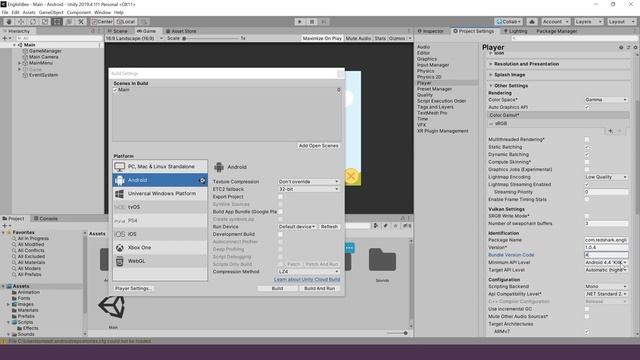The width and height of the screenshot is (640, 360).
Task: Open Scripting Backend dropdown
Action: (606, 287)
